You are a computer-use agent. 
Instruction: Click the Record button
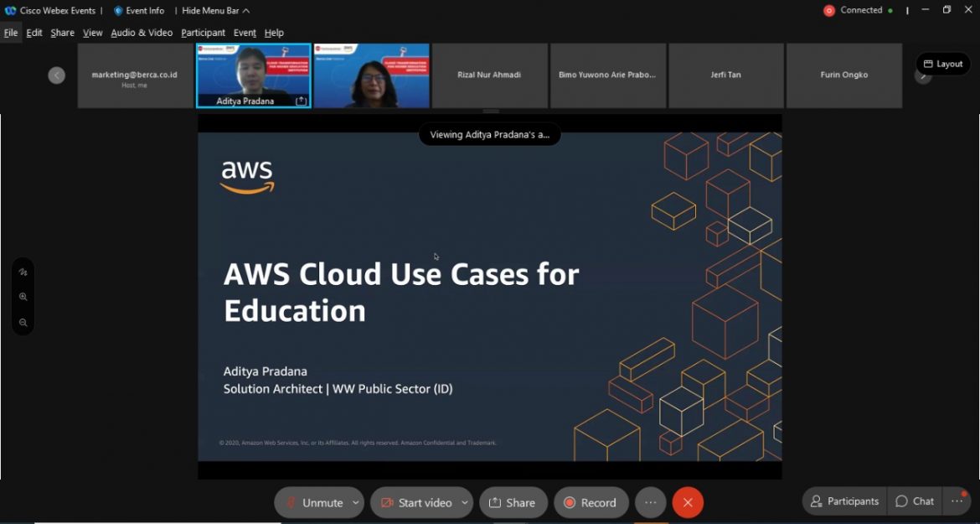click(x=591, y=503)
